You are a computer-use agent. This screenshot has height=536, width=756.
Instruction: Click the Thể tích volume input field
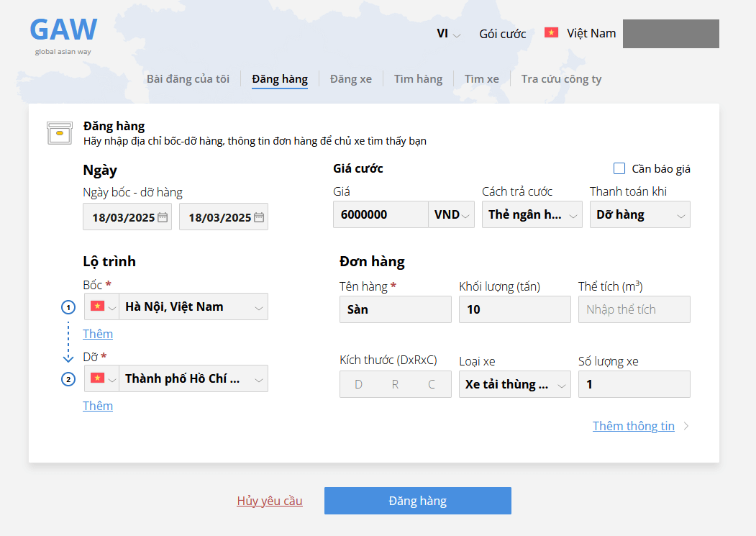point(634,309)
